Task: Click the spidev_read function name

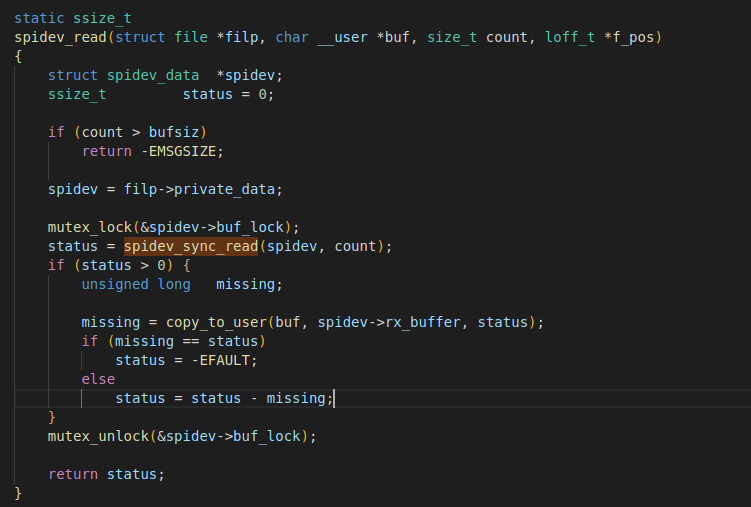Action: (56, 37)
